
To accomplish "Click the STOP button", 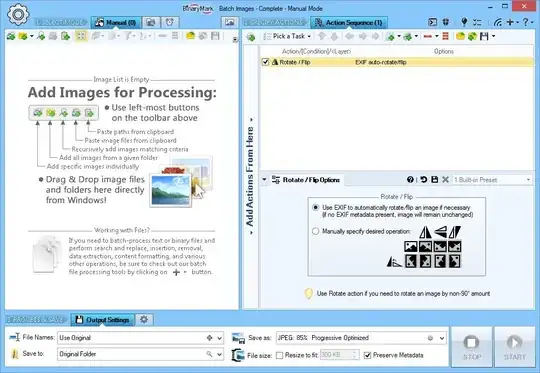I will 471,346.
